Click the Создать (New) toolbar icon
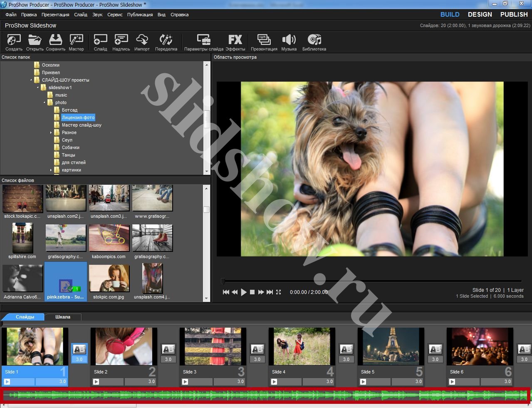532x408 pixels. pos(14,42)
